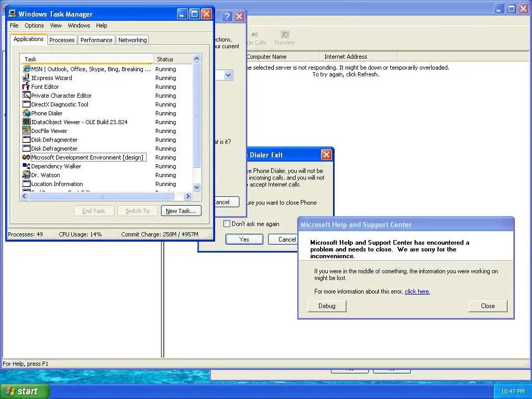The image size is (532, 399).
Task: Click the Task Manager title bar icon
Action: click(12, 14)
